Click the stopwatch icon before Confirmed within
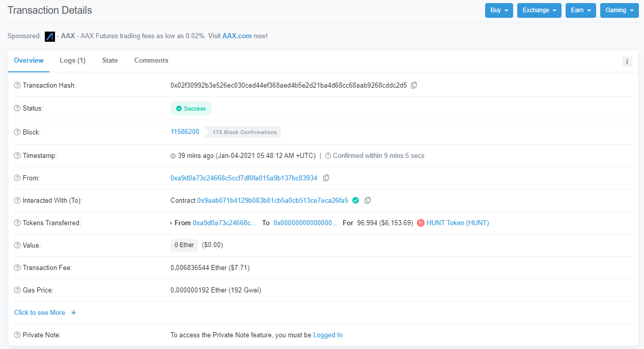The image size is (644, 349). click(328, 155)
